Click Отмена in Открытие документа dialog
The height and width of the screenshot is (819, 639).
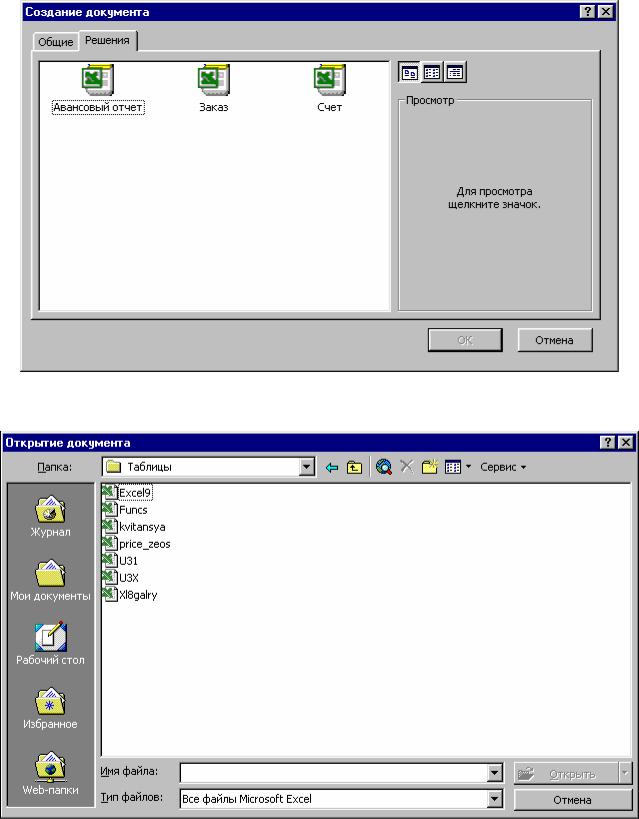pyautogui.click(x=573, y=800)
